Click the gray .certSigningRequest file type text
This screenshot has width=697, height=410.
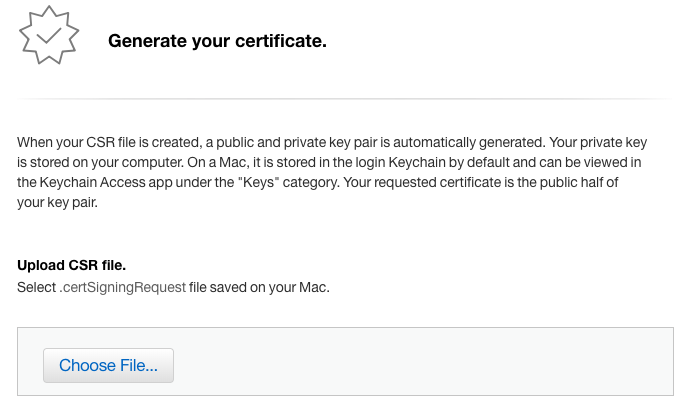point(121,287)
